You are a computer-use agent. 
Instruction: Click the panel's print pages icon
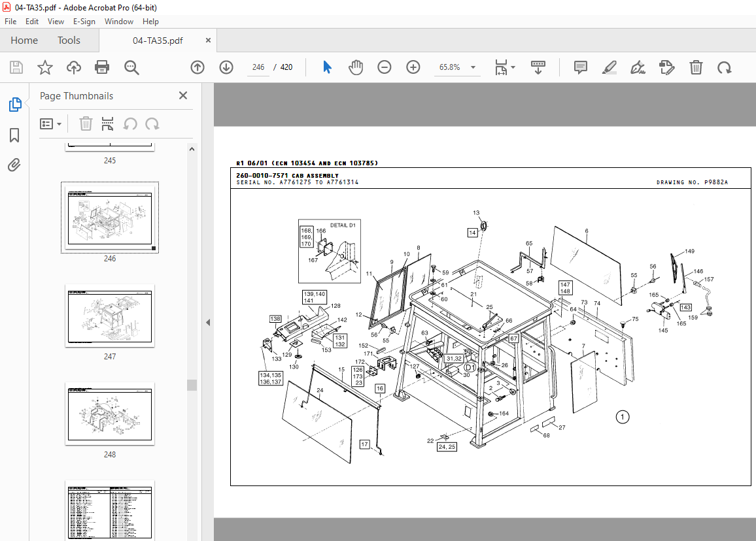107,124
